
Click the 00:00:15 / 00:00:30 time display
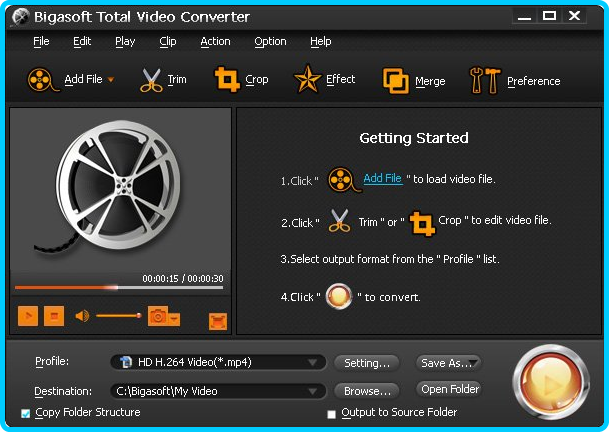pos(183,279)
